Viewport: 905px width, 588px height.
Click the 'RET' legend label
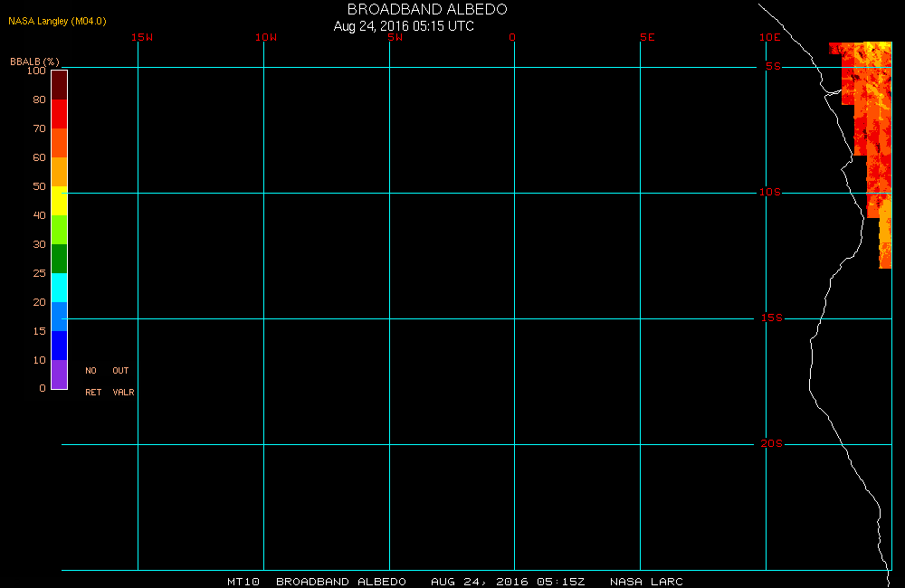coord(93,393)
